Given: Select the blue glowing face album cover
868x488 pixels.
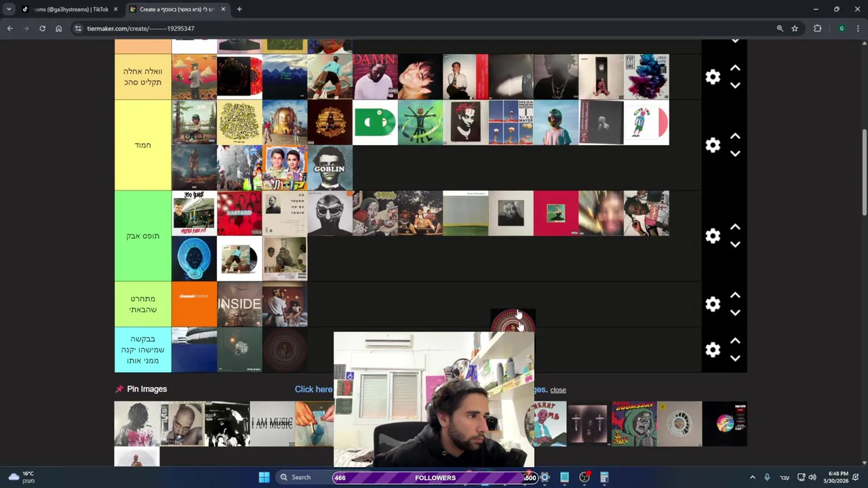Looking at the screenshot, I should point(194,259).
